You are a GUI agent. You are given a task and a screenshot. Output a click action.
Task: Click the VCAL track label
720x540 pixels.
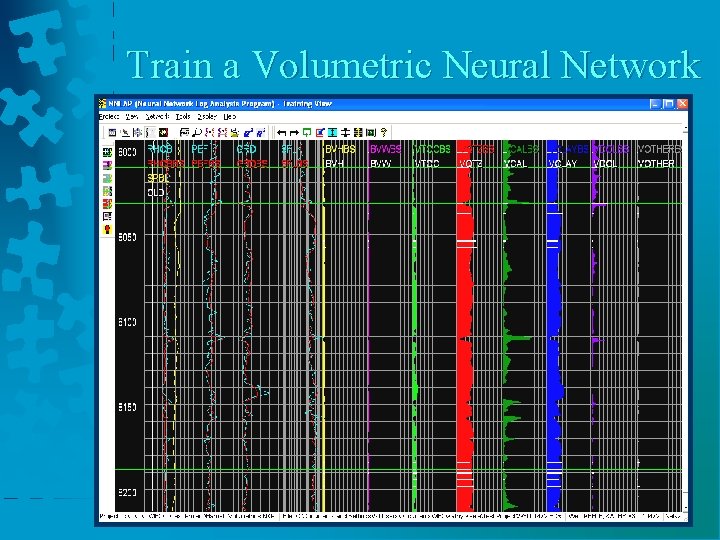tap(516, 163)
